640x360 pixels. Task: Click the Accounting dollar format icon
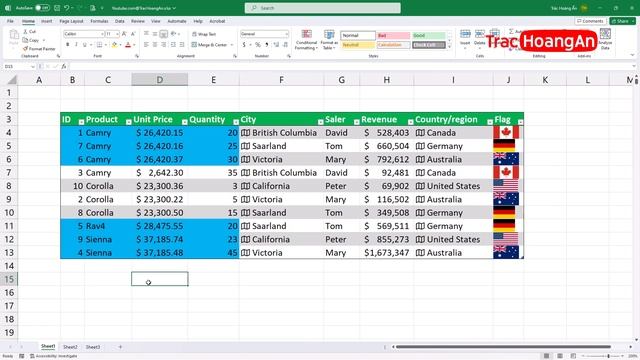[244, 44]
